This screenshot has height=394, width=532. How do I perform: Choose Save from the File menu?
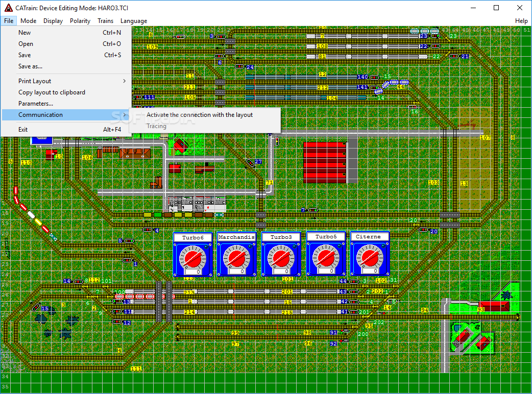pos(66,55)
